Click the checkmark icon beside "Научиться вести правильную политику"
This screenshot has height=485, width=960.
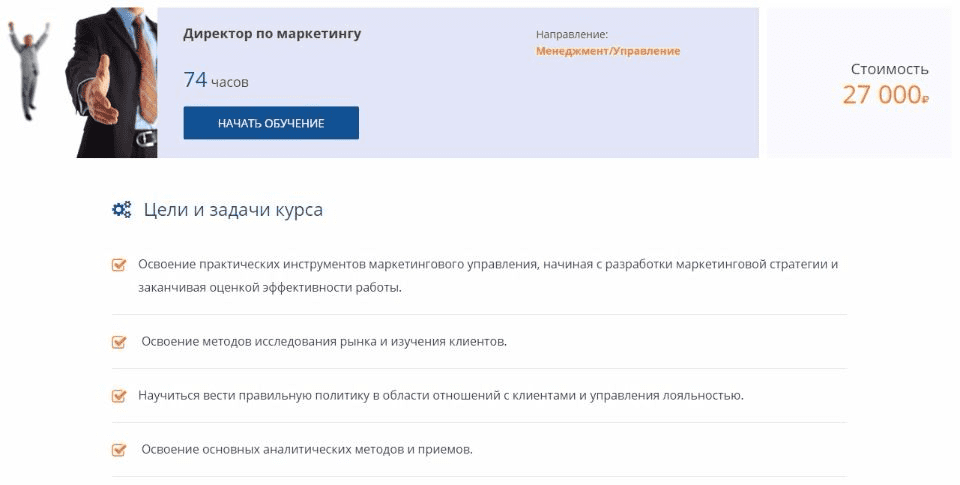pos(119,396)
